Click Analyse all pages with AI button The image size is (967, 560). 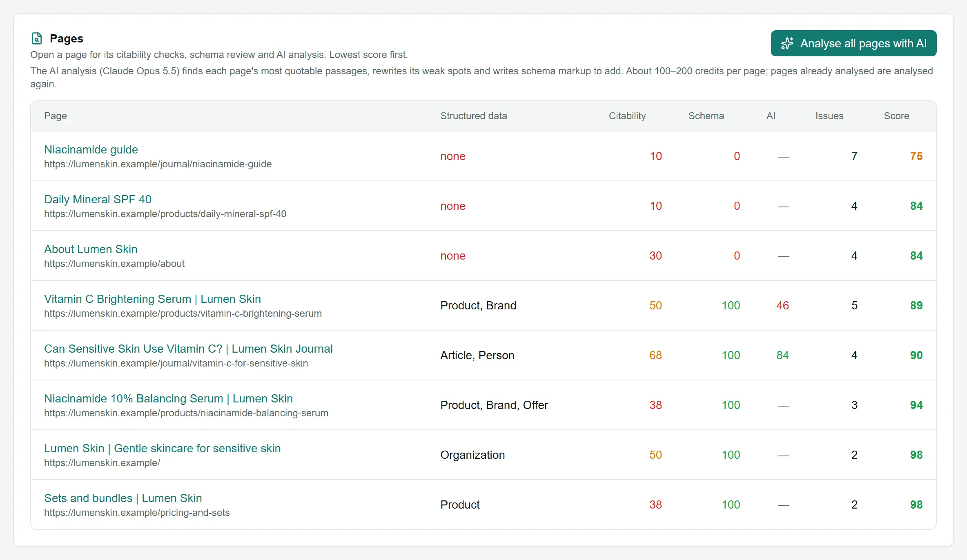tap(853, 43)
